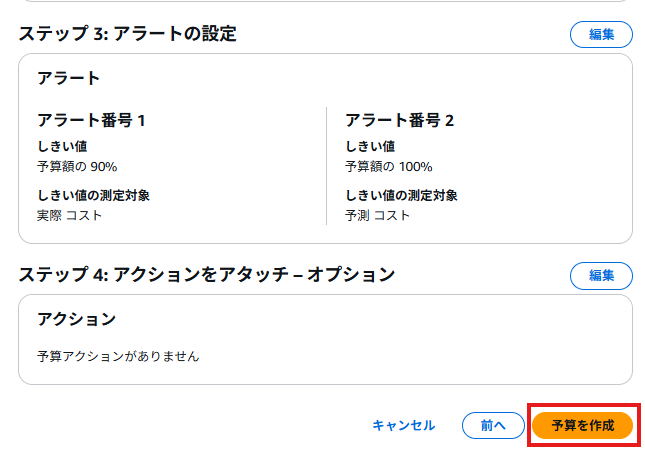645x451 pixels.
Task: Click the アクション panel title
Action: pos(77,319)
